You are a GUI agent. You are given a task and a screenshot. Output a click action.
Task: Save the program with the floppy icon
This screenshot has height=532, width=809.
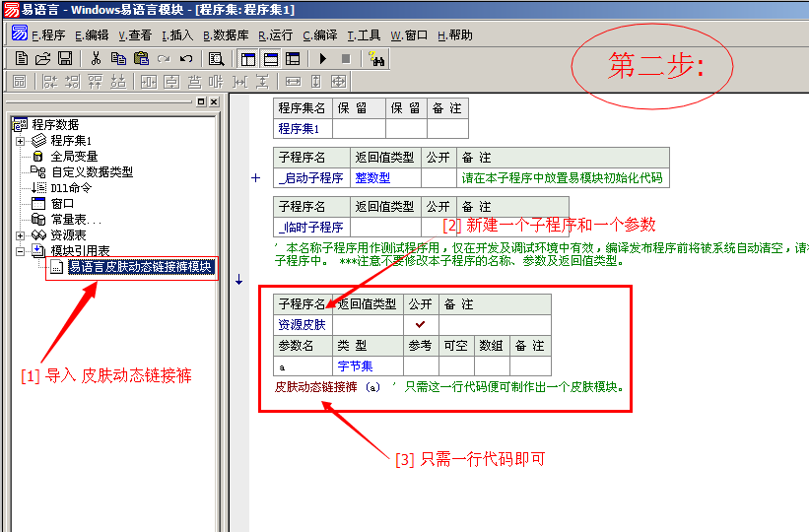pyautogui.click(x=65, y=59)
